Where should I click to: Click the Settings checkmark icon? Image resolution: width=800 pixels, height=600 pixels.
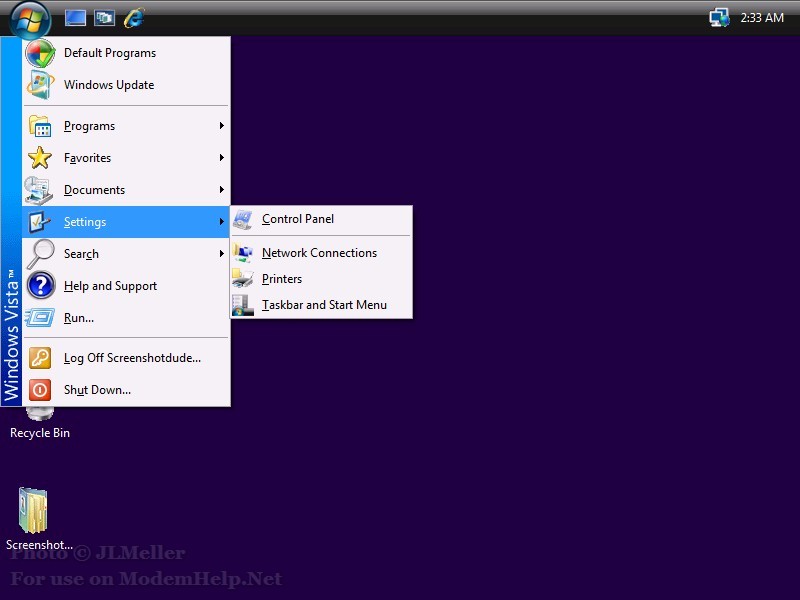click(39, 222)
